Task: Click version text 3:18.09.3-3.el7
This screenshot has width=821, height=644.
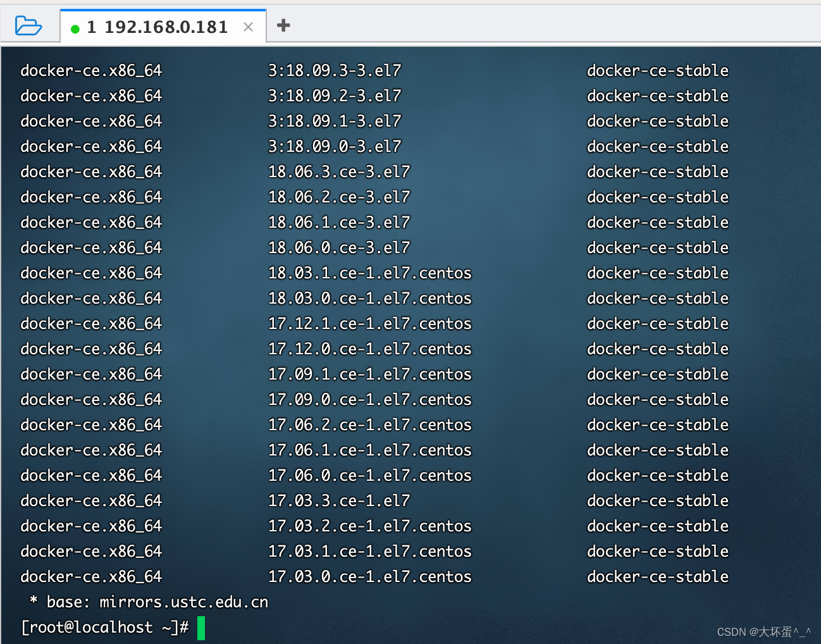Action: pos(335,70)
